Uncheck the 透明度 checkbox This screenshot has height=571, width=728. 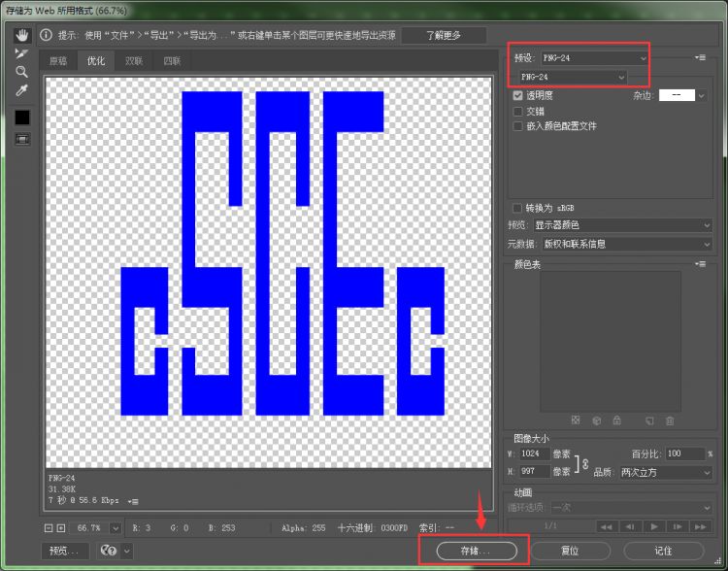click(x=518, y=96)
